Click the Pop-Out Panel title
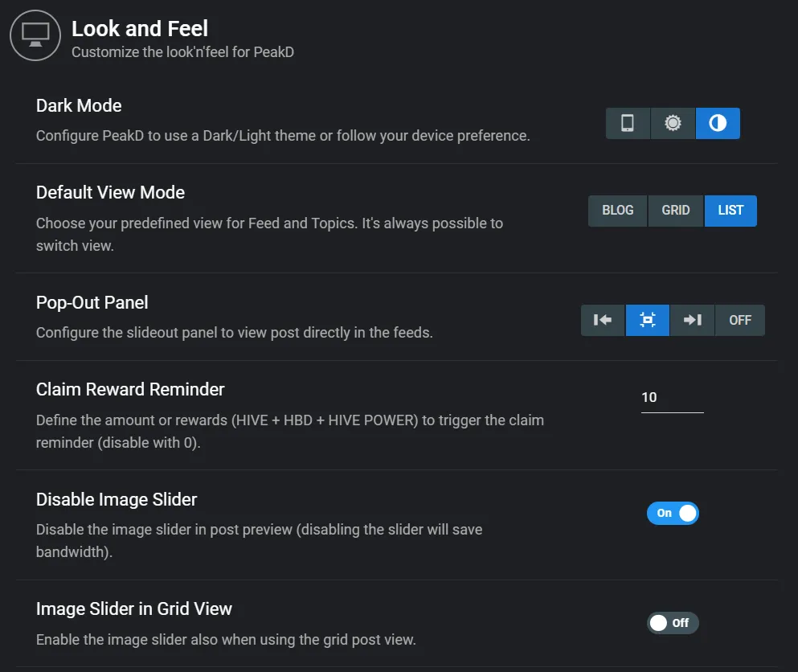This screenshot has width=798, height=672. click(x=92, y=303)
